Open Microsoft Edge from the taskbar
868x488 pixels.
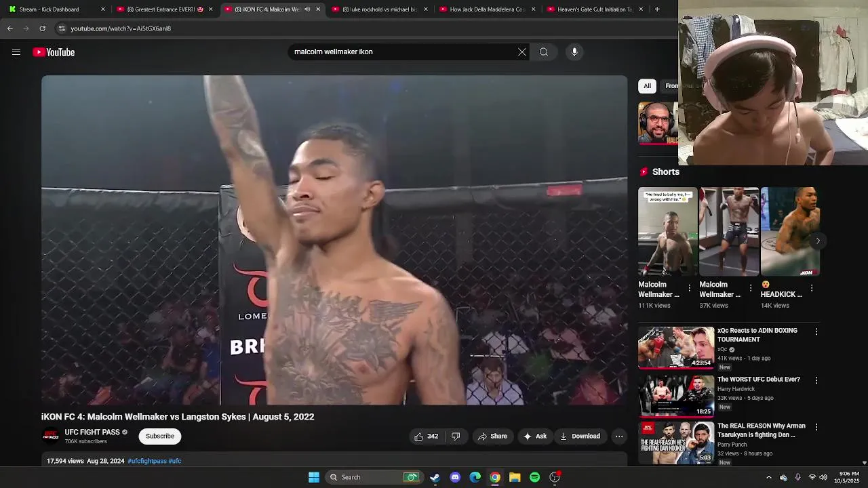coord(475,477)
